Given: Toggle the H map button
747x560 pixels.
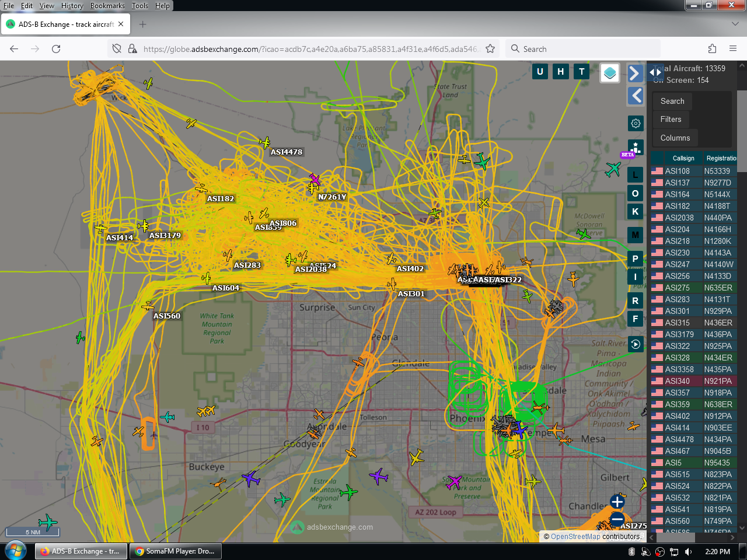Looking at the screenshot, I should (x=561, y=72).
